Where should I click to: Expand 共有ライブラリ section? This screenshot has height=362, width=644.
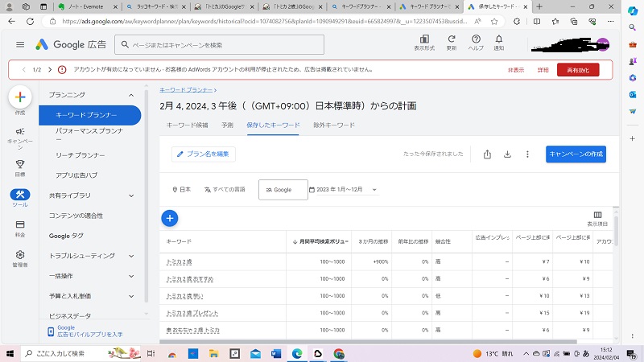pyautogui.click(x=131, y=195)
